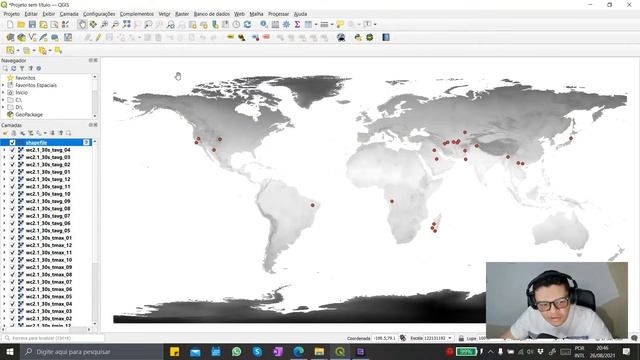Select the wc2.1_30s_tmax_08 layer

[x=49, y=275]
